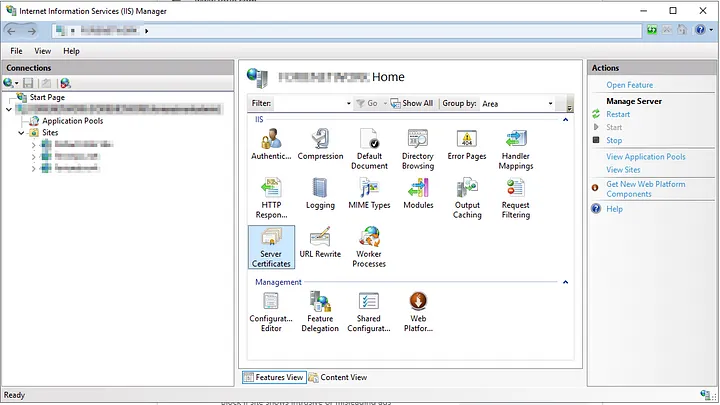Open the Feature Delegation icon
This screenshot has height=405, width=720.
[320, 312]
